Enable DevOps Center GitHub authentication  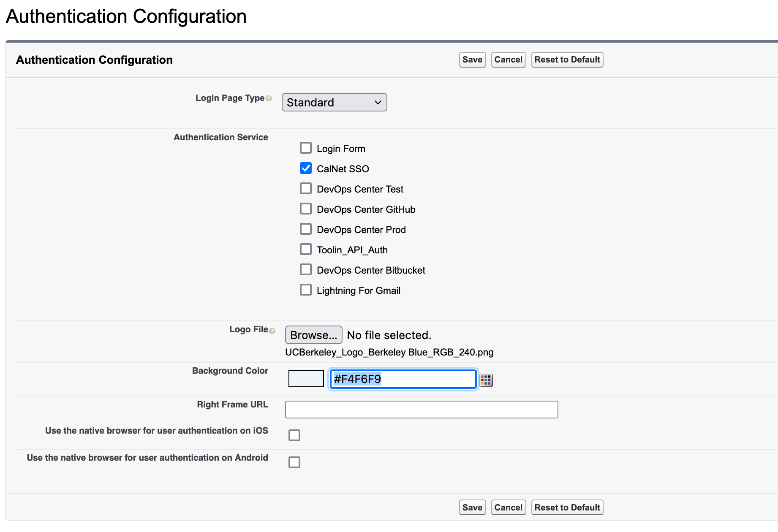[306, 208]
